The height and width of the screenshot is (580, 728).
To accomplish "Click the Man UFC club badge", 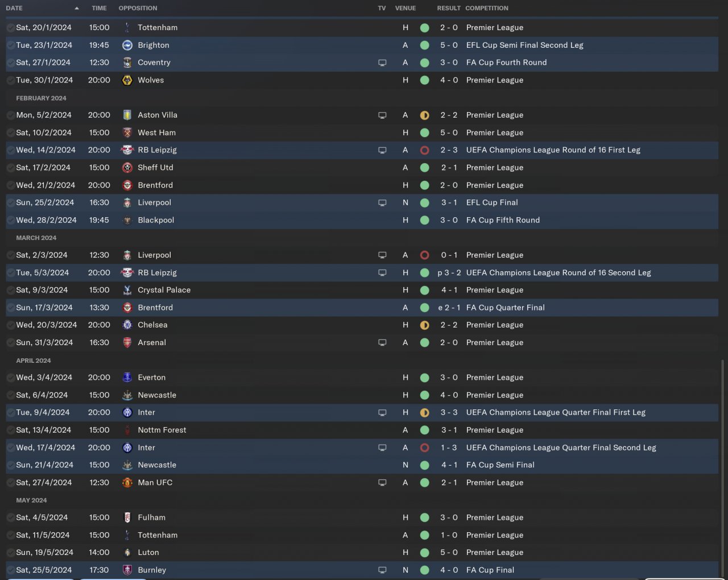I will click(127, 482).
